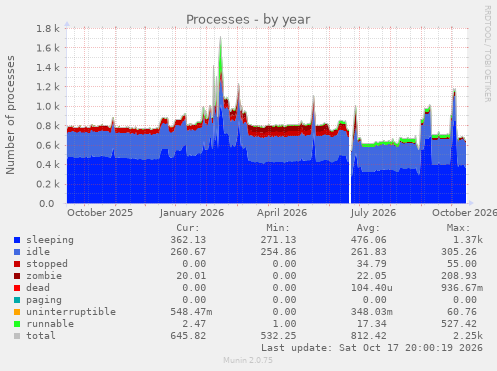Image resolution: width=497 pixels, height=371 pixels.
Task: Click the 'April 2026' x-axis label
Action: (x=282, y=213)
